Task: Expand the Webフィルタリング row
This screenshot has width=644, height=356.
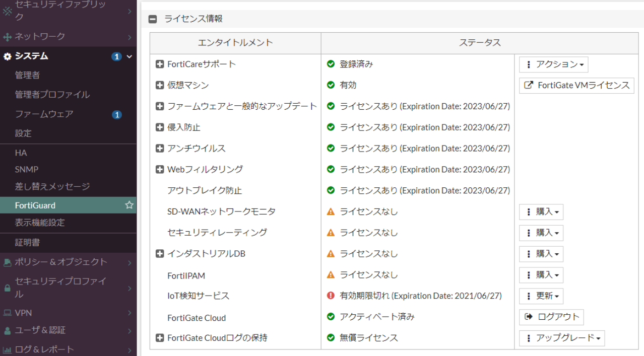Action: coord(160,169)
